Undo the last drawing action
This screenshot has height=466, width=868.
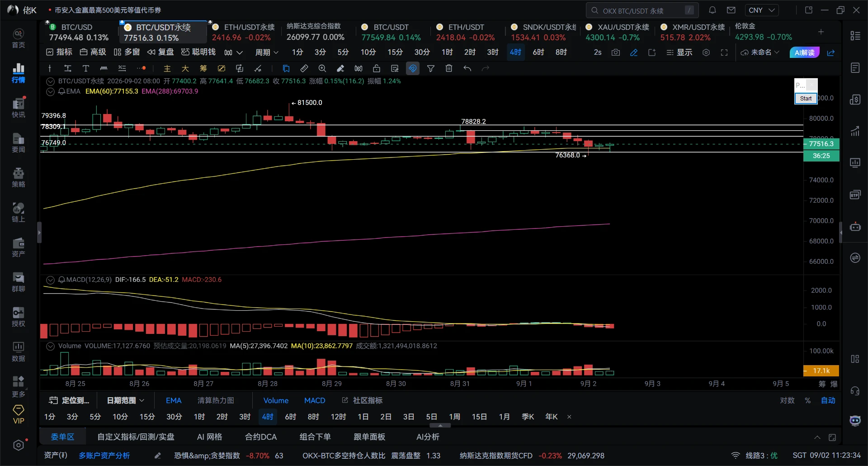point(467,68)
